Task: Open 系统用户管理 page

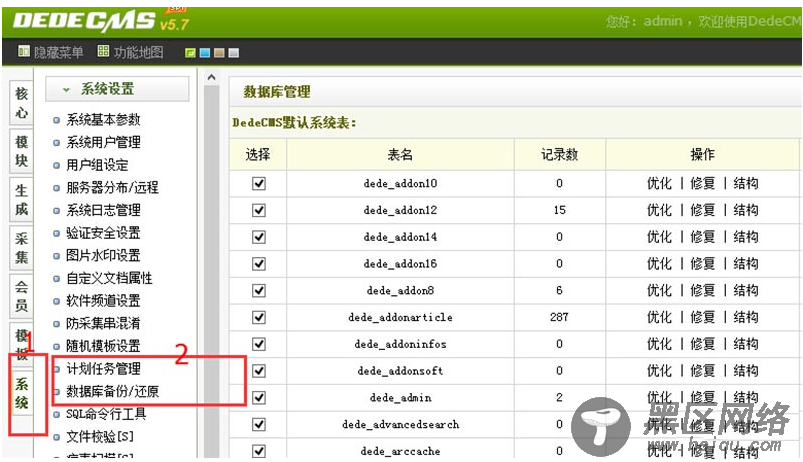Action: [103, 142]
